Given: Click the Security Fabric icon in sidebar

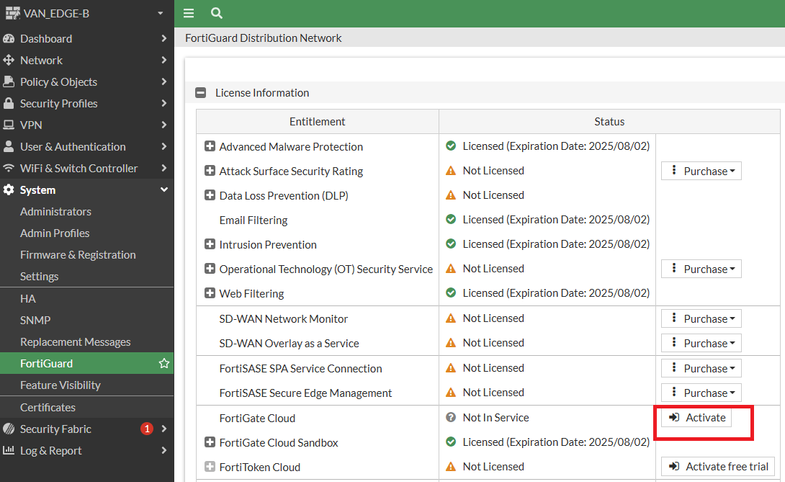Looking at the screenshot, I should point(9,429).
